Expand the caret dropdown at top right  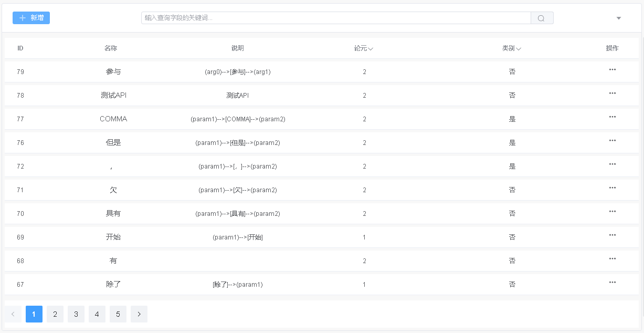618,17
